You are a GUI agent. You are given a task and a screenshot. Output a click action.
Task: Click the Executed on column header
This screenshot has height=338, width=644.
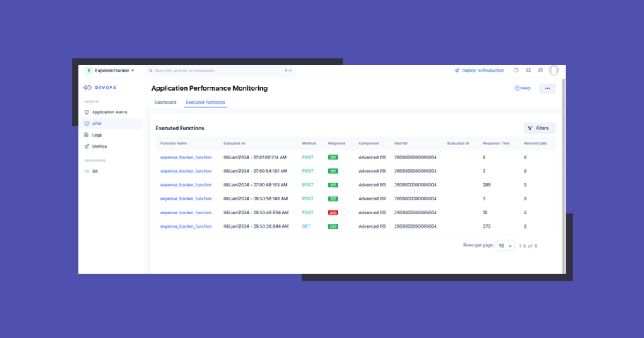(234, 144)
